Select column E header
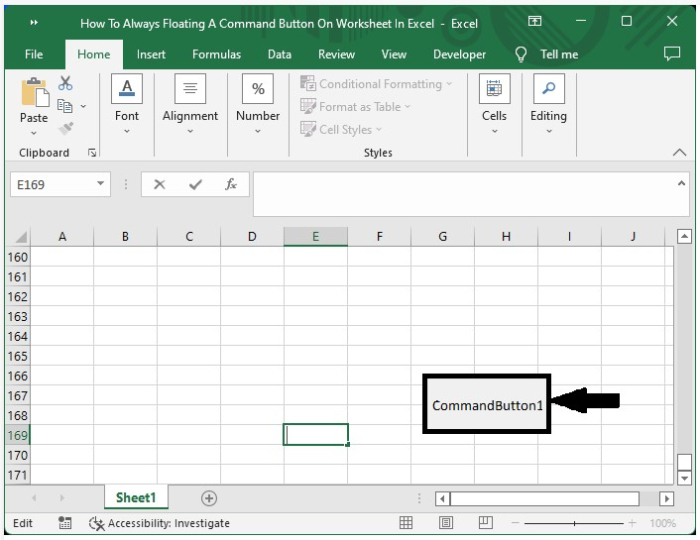The height and width of the screenshot is (540, 700). click(315, 237)
